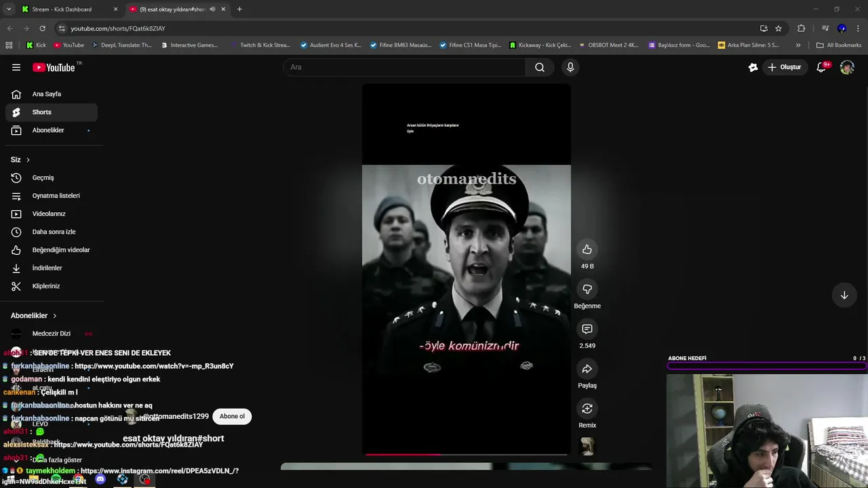Open Discord from the taskbar

(100, 480)
